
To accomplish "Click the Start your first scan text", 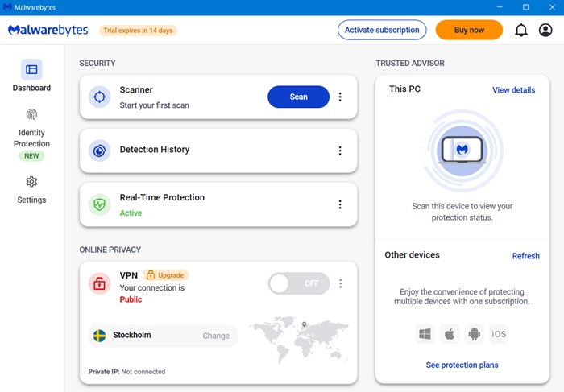I will point(155,105).
